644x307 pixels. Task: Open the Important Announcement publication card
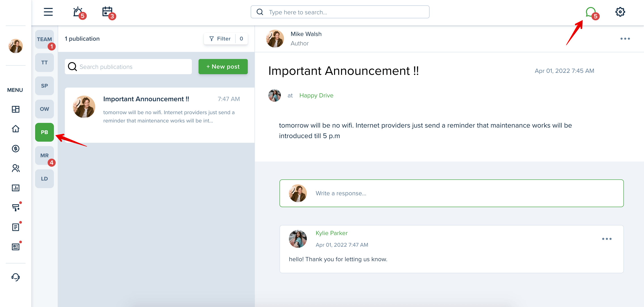159,115
